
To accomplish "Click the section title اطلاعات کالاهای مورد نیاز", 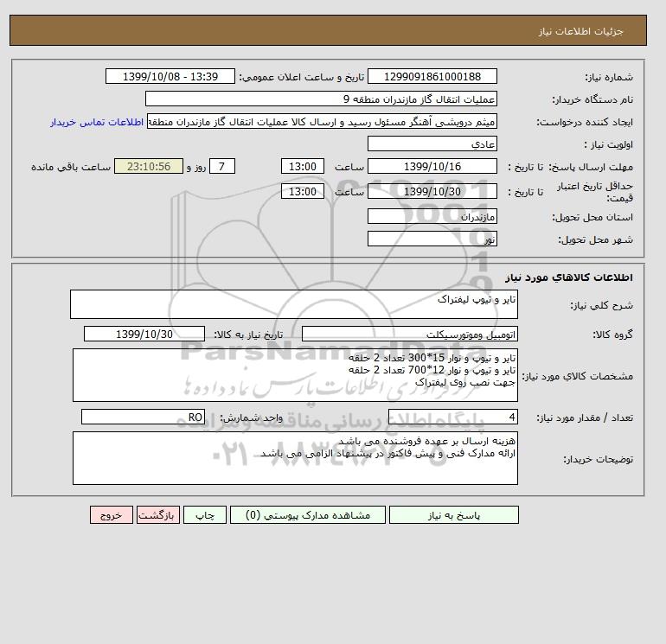I will [569, 277].
